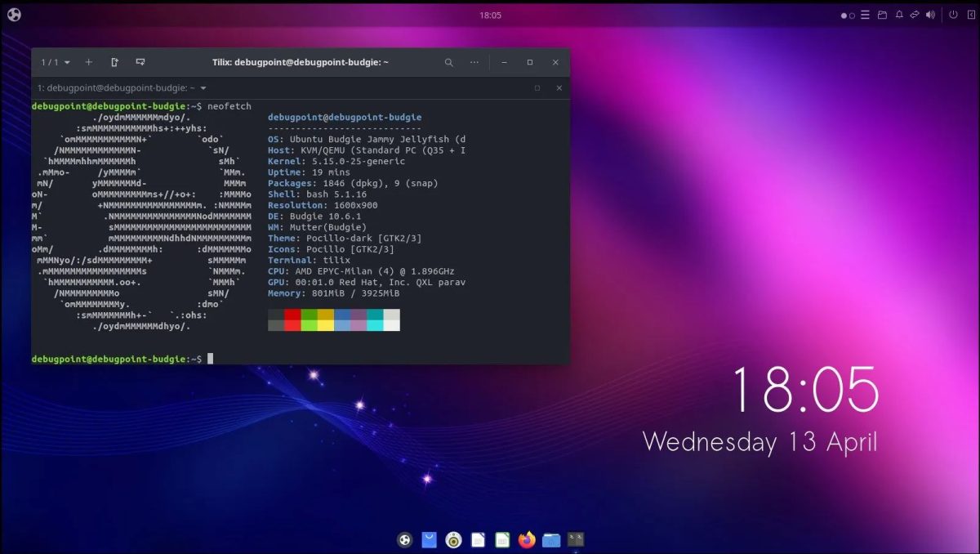The width and height of the screenshot is (980, 554).
Task: Open the terminal title dropdown in the tab bar
Action: tap(203, 87)
